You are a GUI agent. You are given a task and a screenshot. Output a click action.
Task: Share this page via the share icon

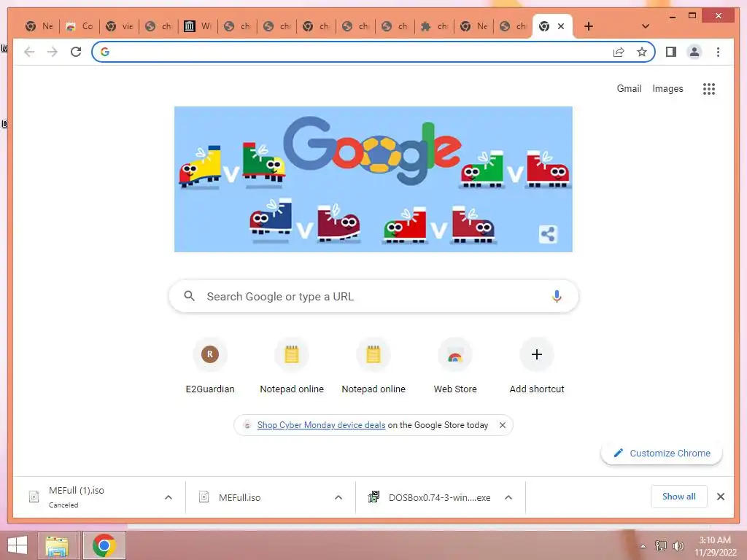[619, 52]
